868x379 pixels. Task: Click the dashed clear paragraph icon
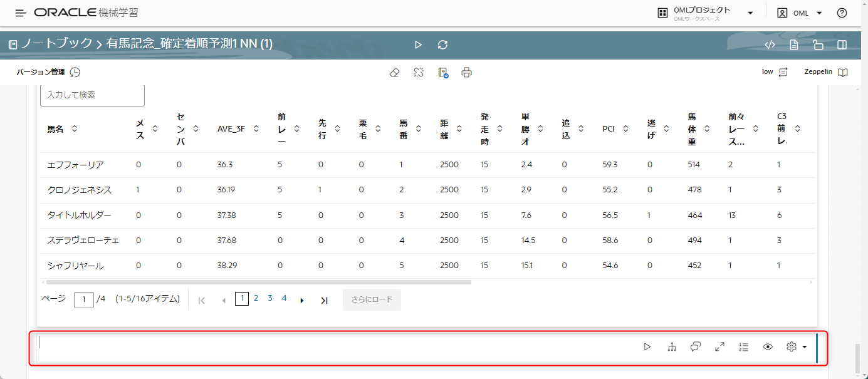point(419,72)
